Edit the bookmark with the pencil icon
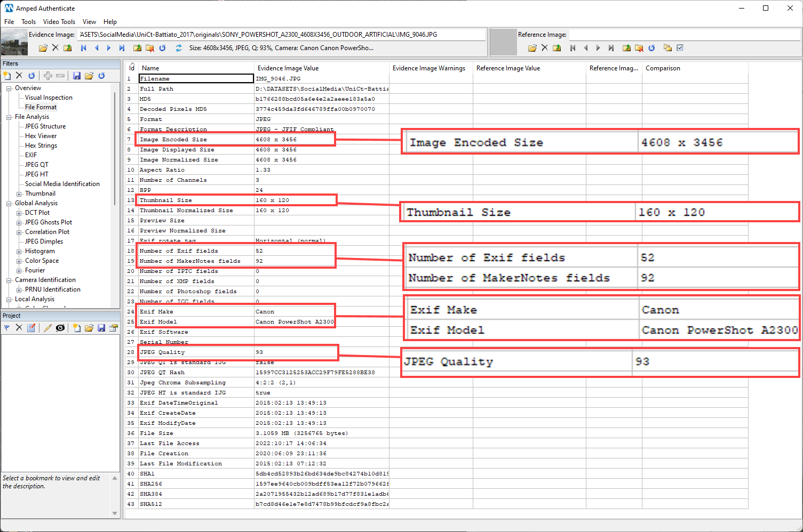This screenshot has width=803, height=532. tap(47, 328)
